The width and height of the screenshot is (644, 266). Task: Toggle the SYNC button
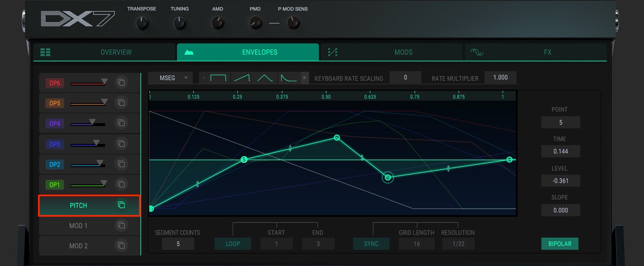point(371,244)
